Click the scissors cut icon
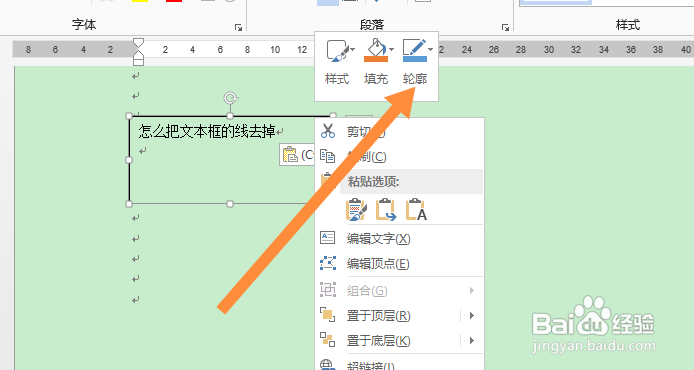Screen dimensions: 694x370 [x=328, y=131]
